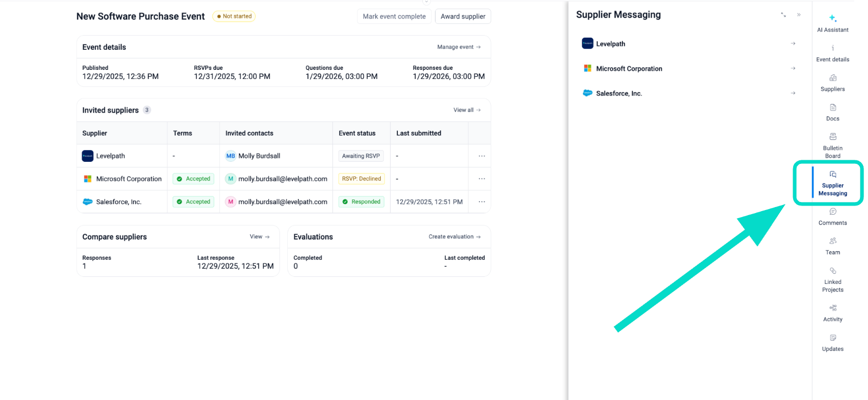Collapse the Supplier Messaging side panel
Screen dimensions: 868x400
click(799, 15)
